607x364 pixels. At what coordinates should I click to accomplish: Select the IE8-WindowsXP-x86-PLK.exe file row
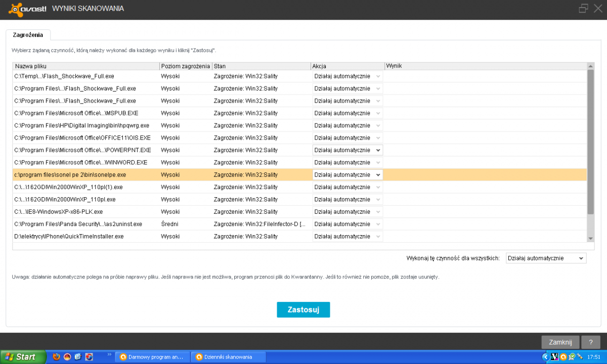[299, 212]
